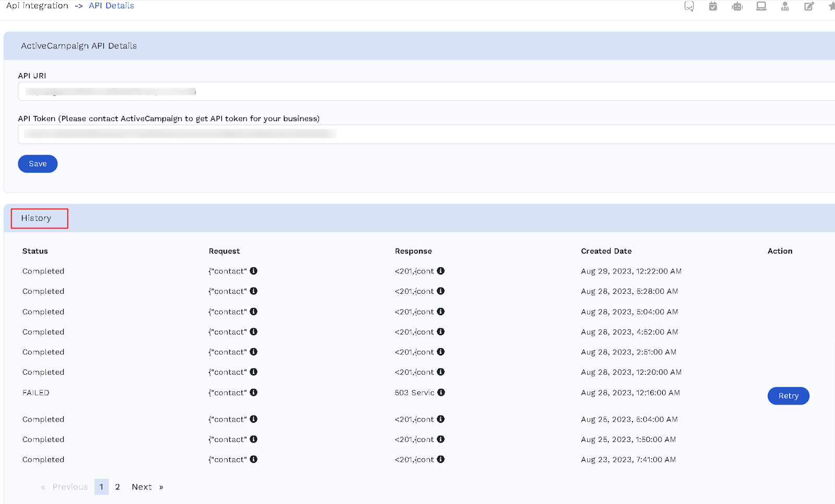The height and width of the screenshot is (504, 835).
Task: Click the Response column header
Action: coord(413,251)
